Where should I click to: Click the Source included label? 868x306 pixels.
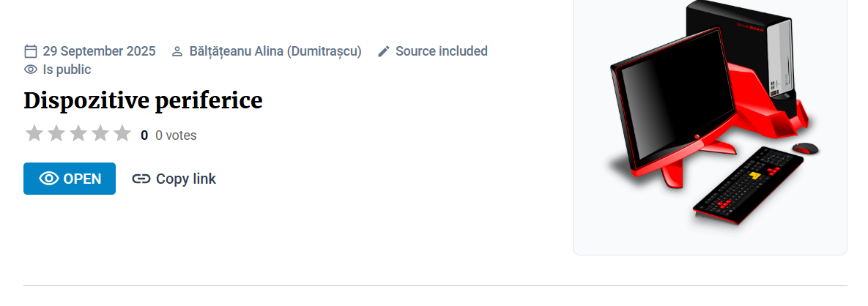click(442, 51)
